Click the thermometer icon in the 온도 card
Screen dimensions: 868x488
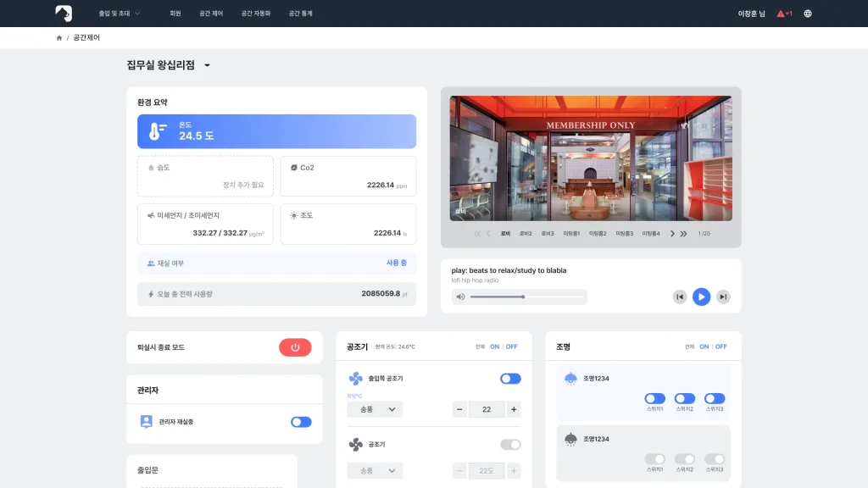157,131
